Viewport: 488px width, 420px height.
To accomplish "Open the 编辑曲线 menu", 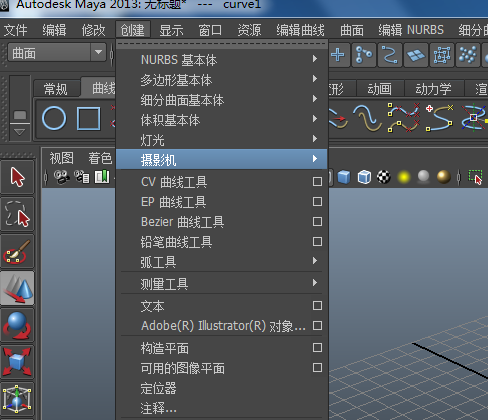I will (300, 30).
